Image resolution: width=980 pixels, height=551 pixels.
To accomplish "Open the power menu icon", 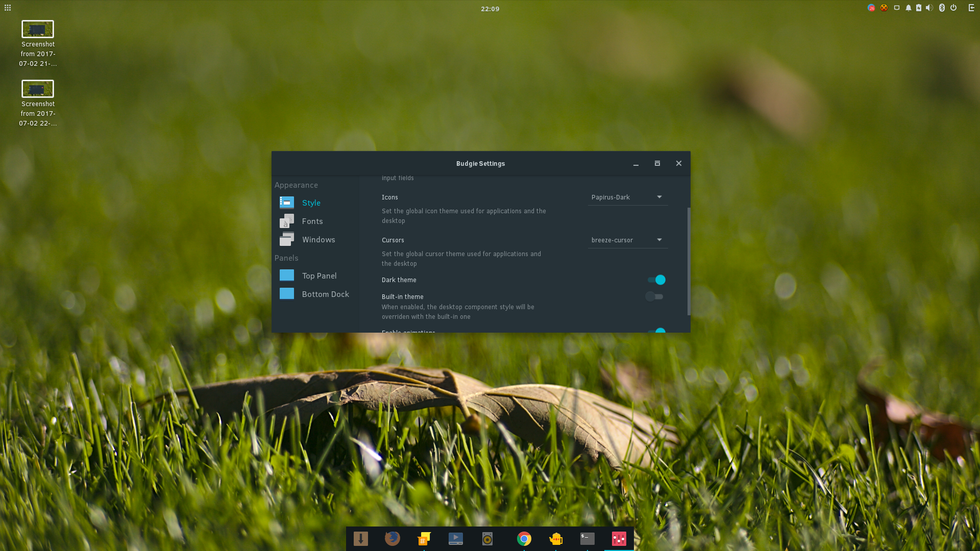I will (x=953, y=8).
